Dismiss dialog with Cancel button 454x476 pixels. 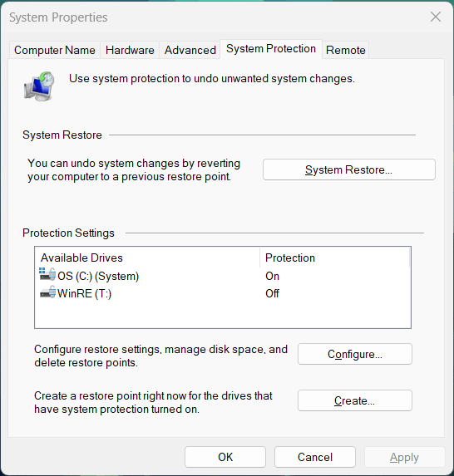[315, 457]
